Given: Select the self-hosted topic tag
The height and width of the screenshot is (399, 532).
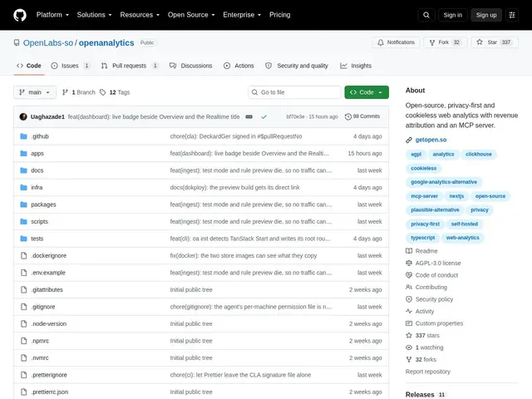Looking at the screenshot, I should point(464,224).
